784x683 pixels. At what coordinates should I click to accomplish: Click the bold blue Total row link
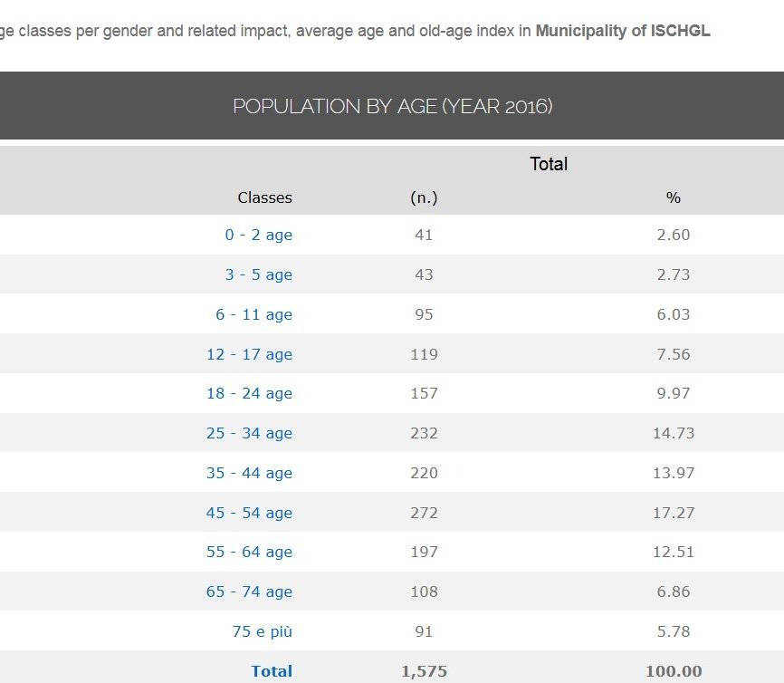pos(272,671)
